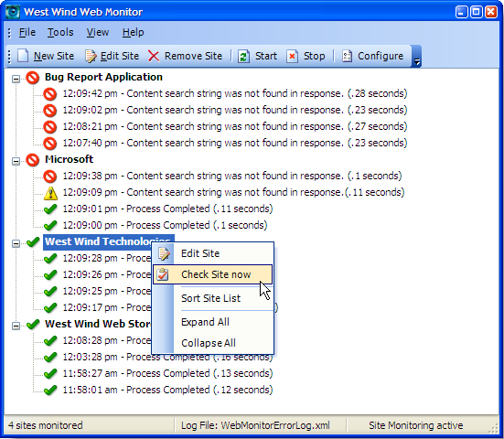The height and width of the screenshot is (439, 504).
Task: Open the Tools menu
Action: (60, 32)
